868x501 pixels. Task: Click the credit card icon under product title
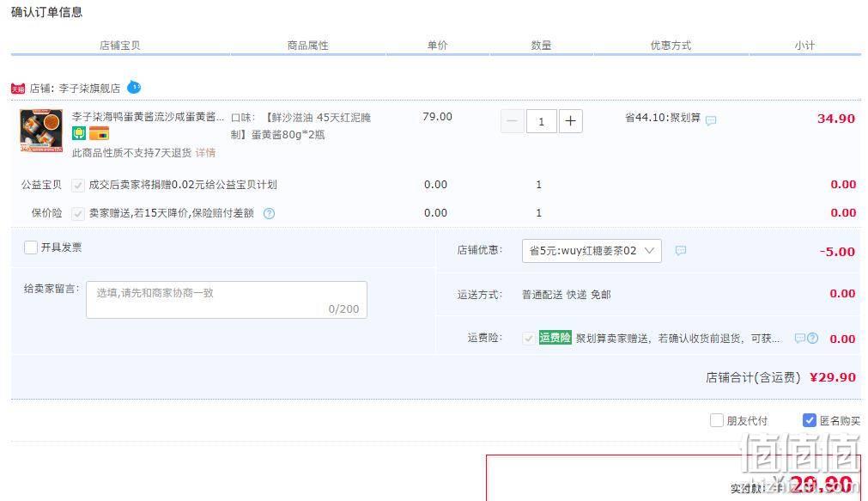click(x=99, y=133)
